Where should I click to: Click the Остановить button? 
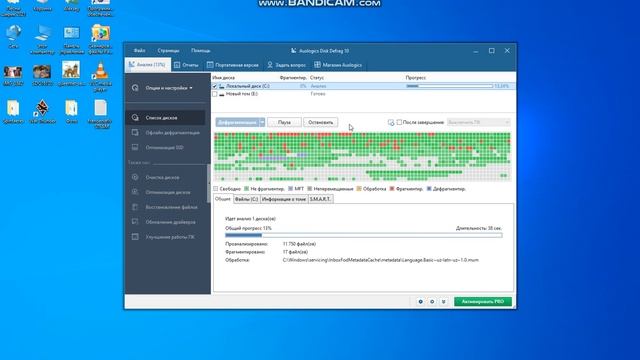coord(320,122)
